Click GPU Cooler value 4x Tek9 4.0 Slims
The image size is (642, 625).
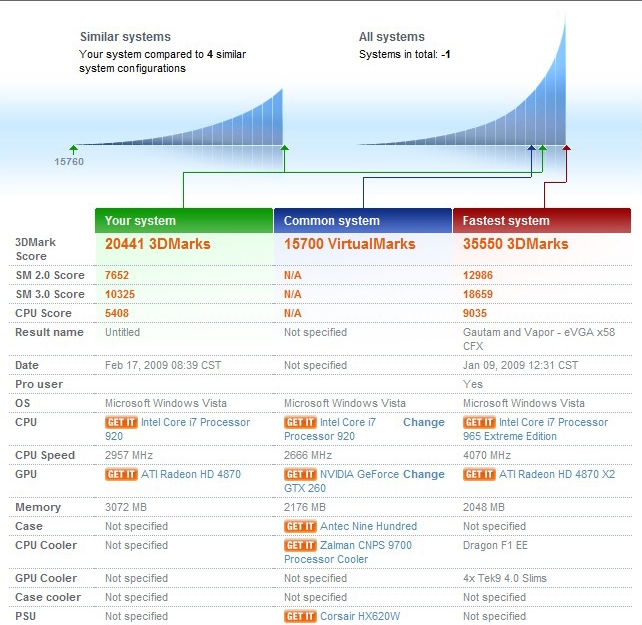point(505,578)
